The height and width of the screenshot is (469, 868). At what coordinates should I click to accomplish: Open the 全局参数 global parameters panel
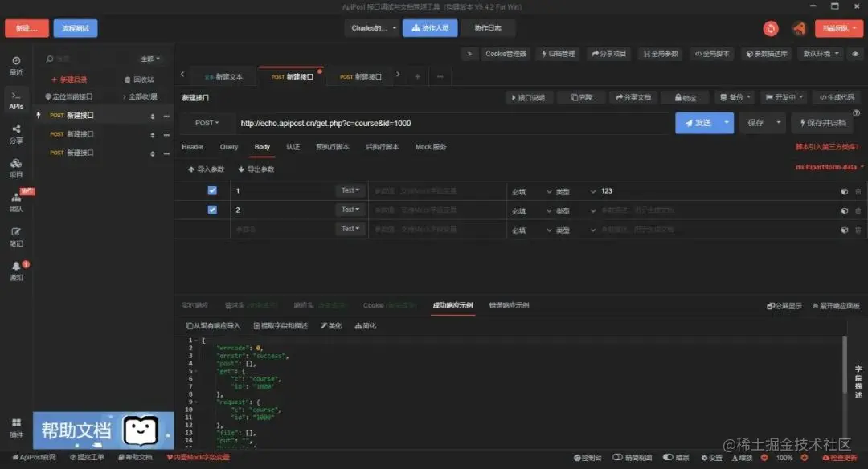pos(660,54)
